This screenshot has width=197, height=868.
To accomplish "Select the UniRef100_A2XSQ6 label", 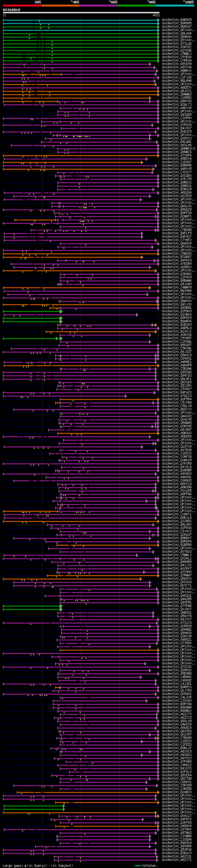I will click(177, 50).
